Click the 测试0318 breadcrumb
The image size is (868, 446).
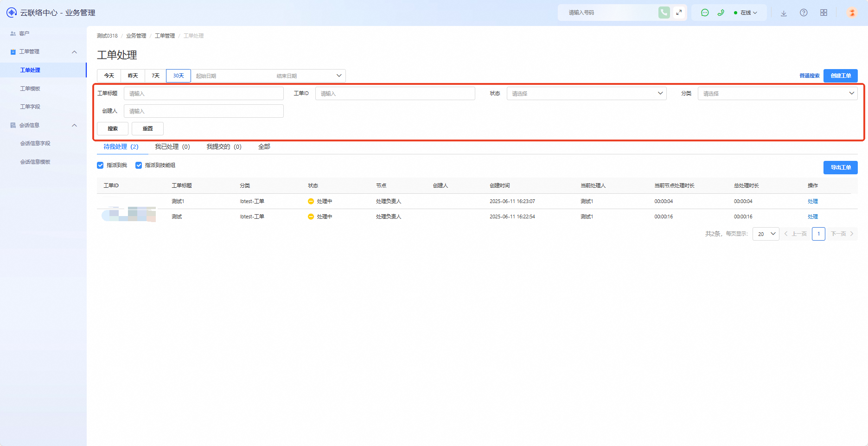[107, 36]
